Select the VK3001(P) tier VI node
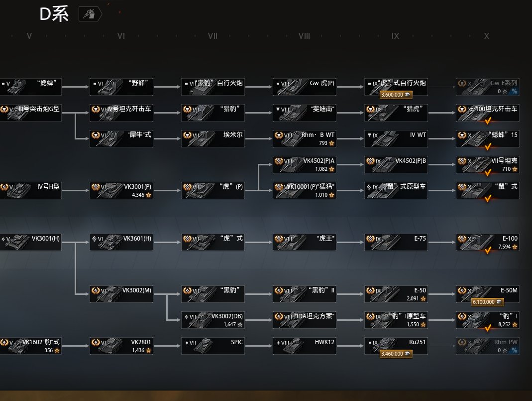The image size is (532, 401). (x=121, y=190)
